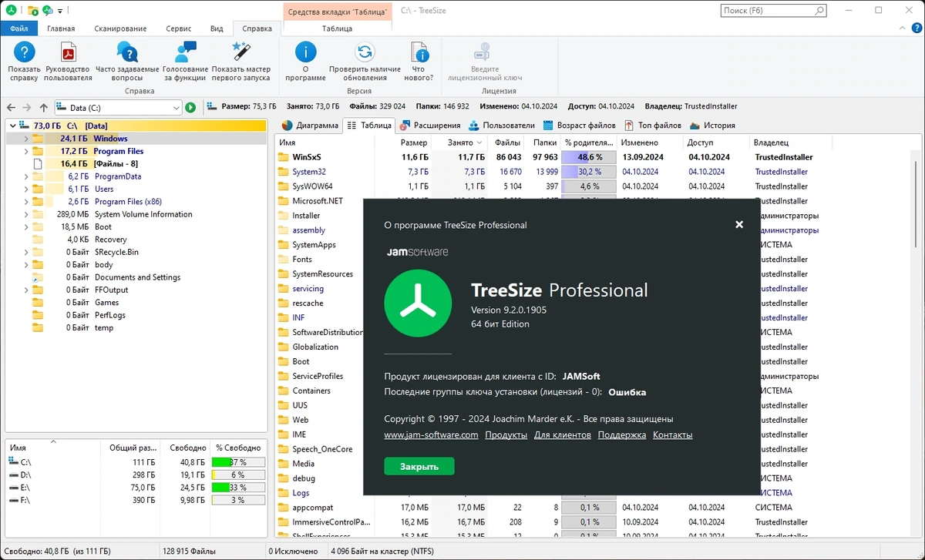The height and width of the screenshot is (560, 925).
Task: Check for updates icon in ribbon
Action: [365, 52]
